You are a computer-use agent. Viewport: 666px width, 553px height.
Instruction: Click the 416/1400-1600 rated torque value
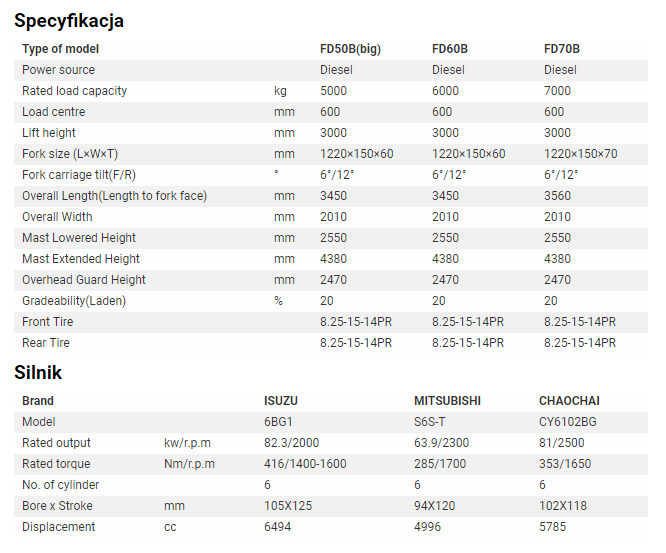click(x=305, y=464)
